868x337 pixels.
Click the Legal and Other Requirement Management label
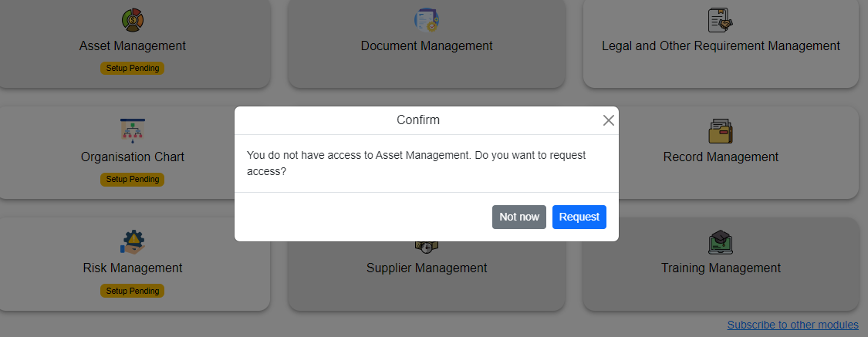(x=721, y=45)
